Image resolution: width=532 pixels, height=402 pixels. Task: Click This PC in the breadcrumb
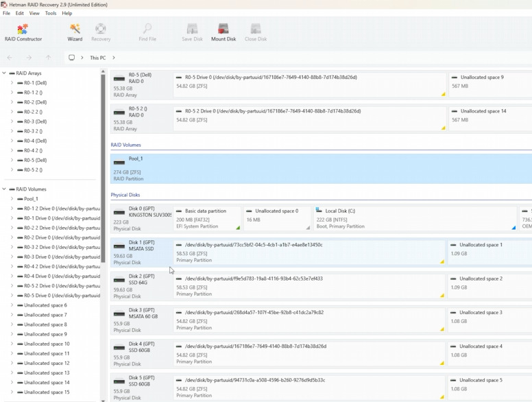click(x=98, y=58)
